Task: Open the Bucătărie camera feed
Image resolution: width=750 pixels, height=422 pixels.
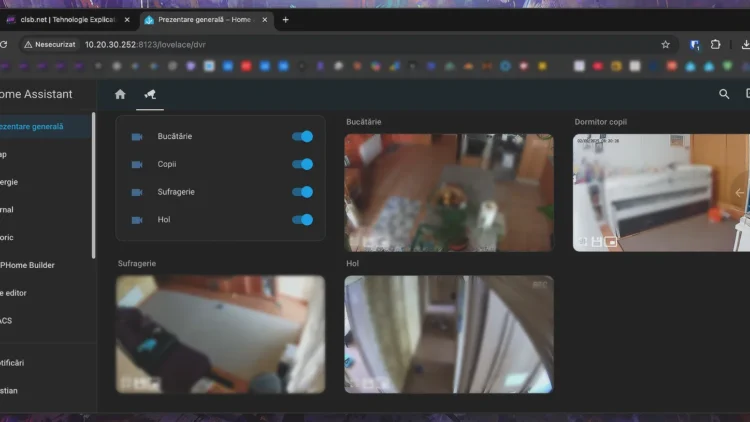Action: [x=449, y=192]
